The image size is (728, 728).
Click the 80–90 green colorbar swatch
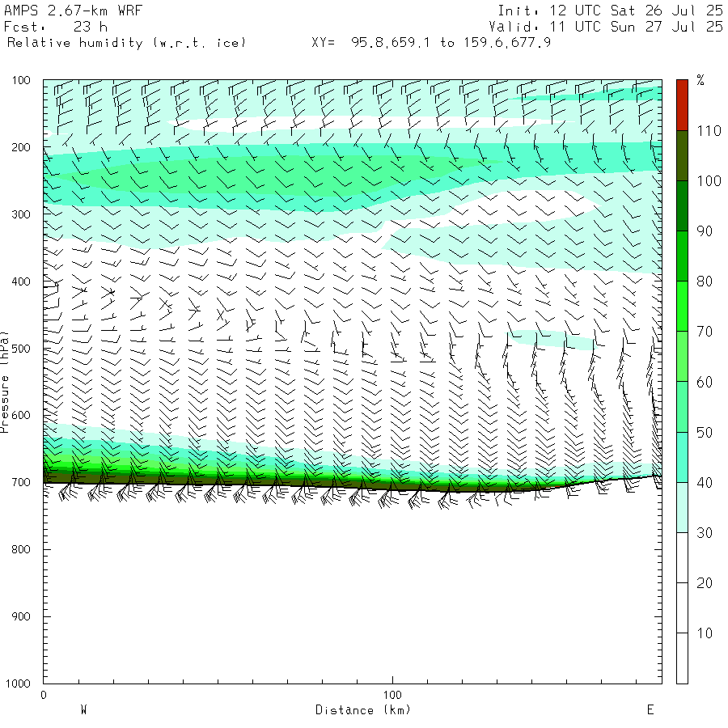682,256
